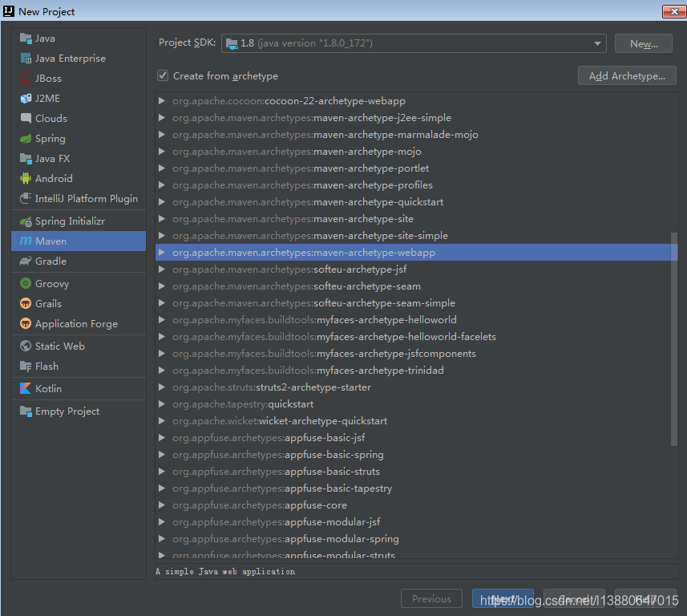Select Spring Initializr project type
Screen dimensions: 687x616
[x=79, y=221]
